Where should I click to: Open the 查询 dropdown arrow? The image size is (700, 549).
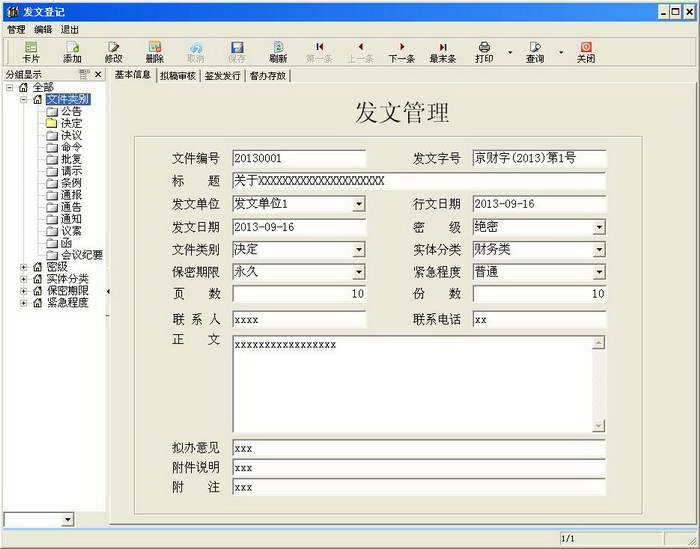tap(561, 53)
